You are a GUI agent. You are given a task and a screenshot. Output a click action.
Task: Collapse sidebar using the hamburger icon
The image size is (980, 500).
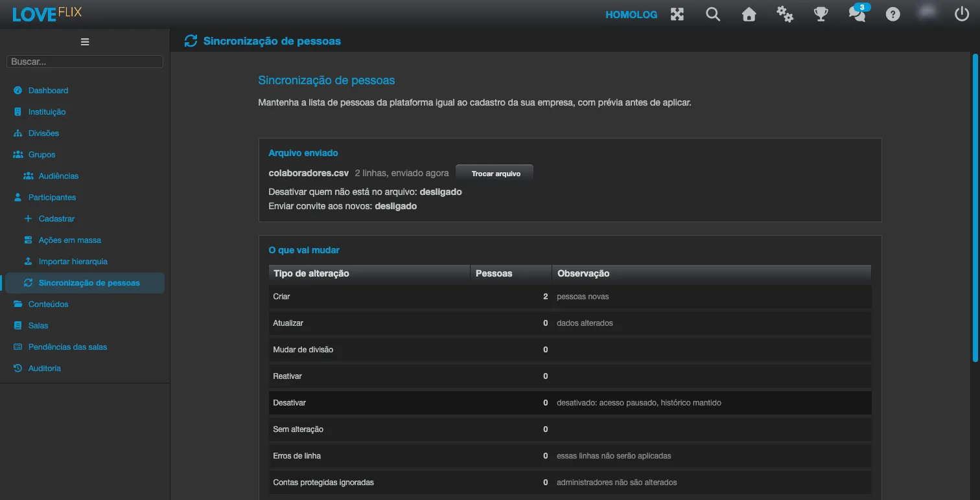click(85, 42)
